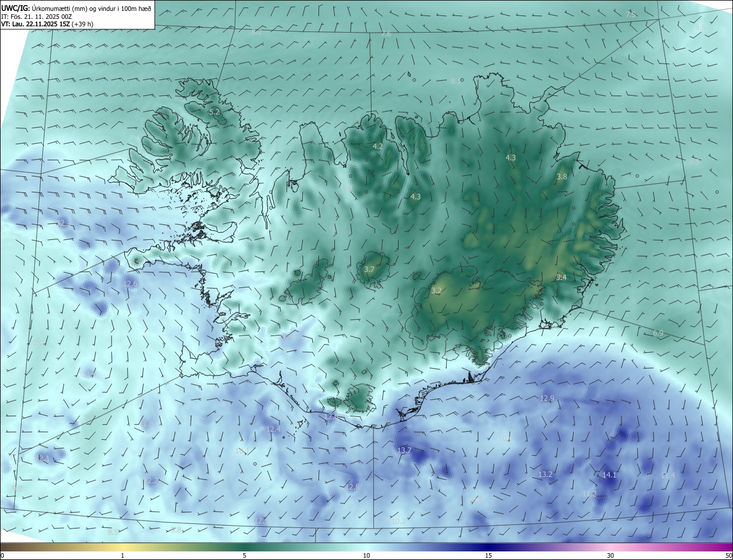Click the 14.1 maximum value label
The width and height of the screenshot is (733, 560).
[x=609, y=475]
